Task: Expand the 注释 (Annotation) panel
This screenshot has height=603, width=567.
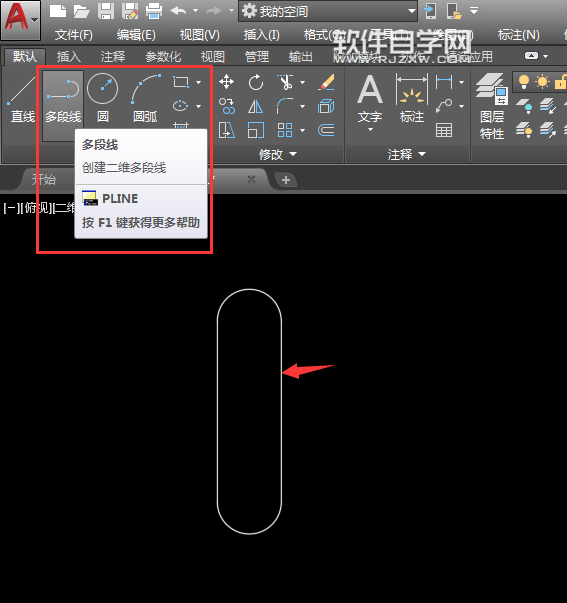Action: pyautogui.click(x=407, y=155)
